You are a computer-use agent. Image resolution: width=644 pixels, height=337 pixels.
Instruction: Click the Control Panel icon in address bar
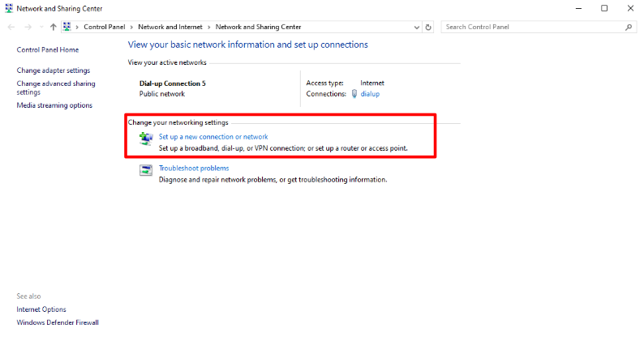click(67, 27)
